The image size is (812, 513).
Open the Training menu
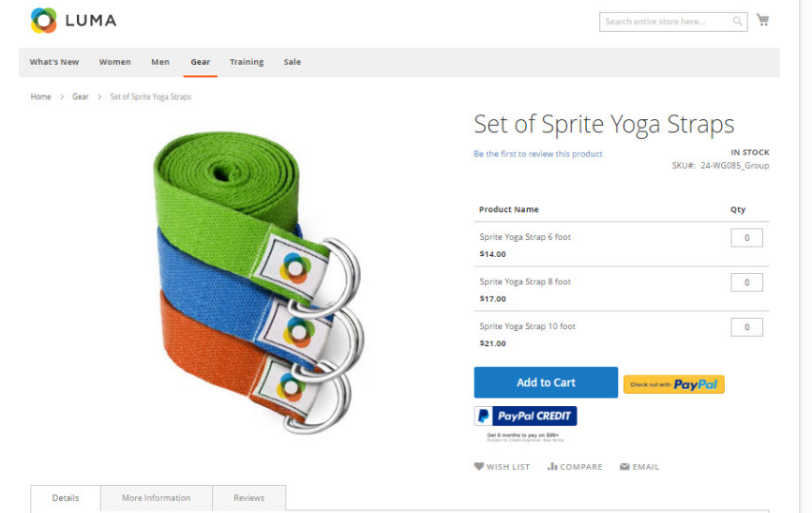[247, 62]
